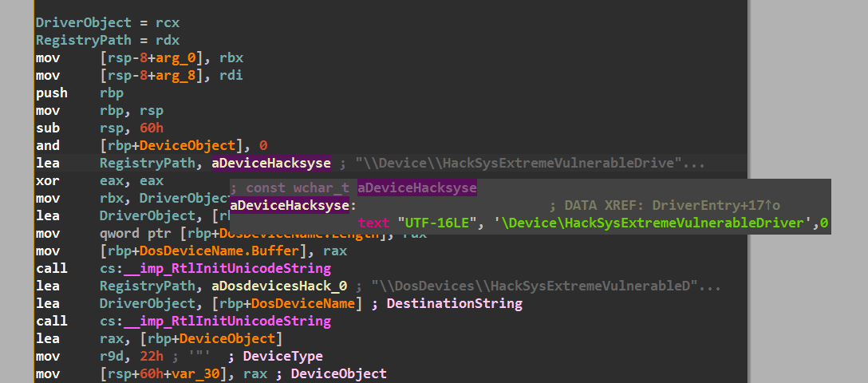Click the DestinationString comment text
The width and height of the screenshot is (868, 383).
pos(454,303)
